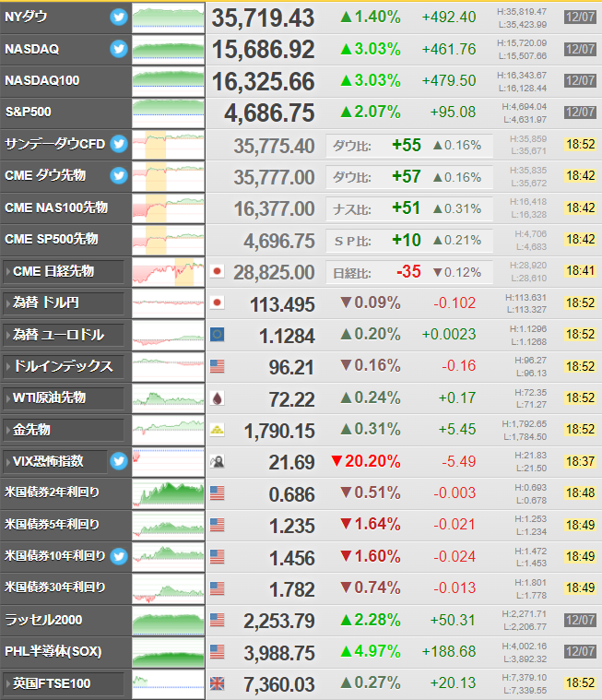Screen dimensions: 602x700
Task: Click the WTI price 72.22
Action: [x=292, y=399]
